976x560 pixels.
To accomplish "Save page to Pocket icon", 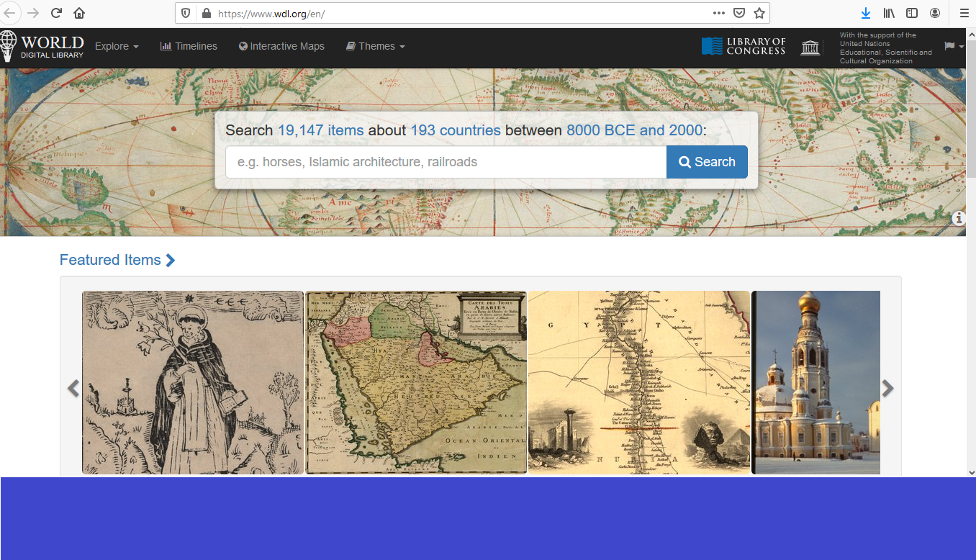I will [739, 13].
